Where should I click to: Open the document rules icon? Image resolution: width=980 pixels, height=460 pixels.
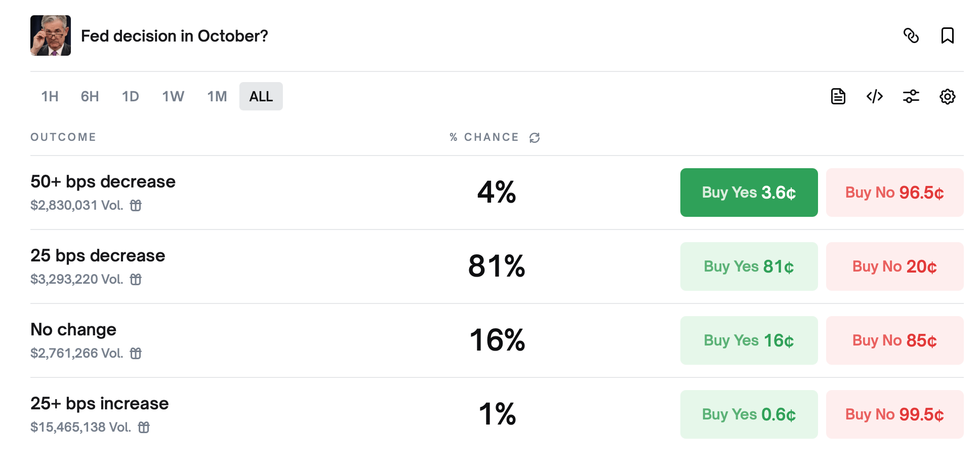(838, 96)
